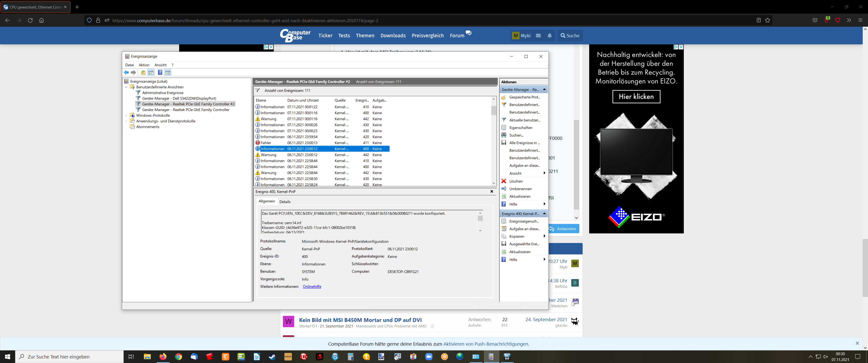Click the Forward arrow in Ereignisanzeige toolbar
This screenshot has height=363, width=868.
coord(133,72)
